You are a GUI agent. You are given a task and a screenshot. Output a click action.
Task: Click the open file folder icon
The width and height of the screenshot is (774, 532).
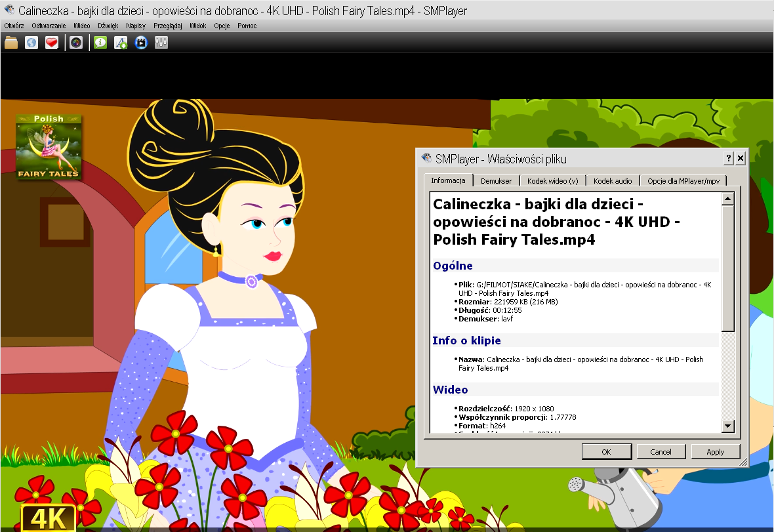[x=11, y=43]
